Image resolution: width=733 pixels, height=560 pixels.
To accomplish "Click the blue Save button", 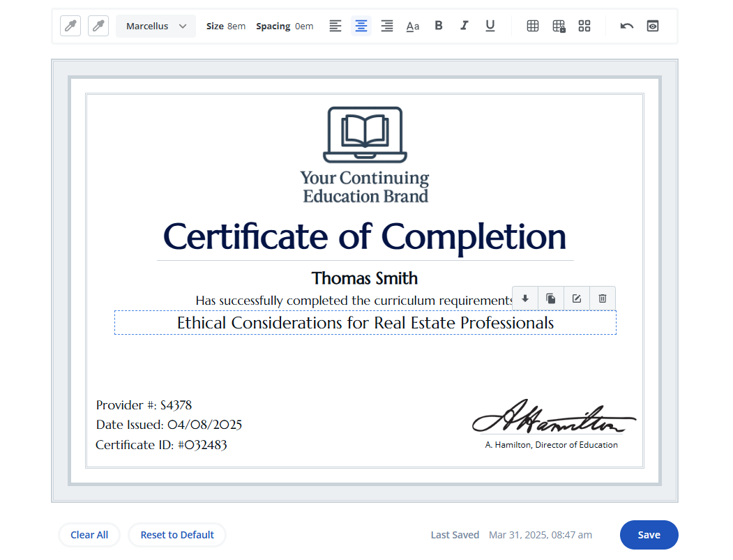I will 649,535.
